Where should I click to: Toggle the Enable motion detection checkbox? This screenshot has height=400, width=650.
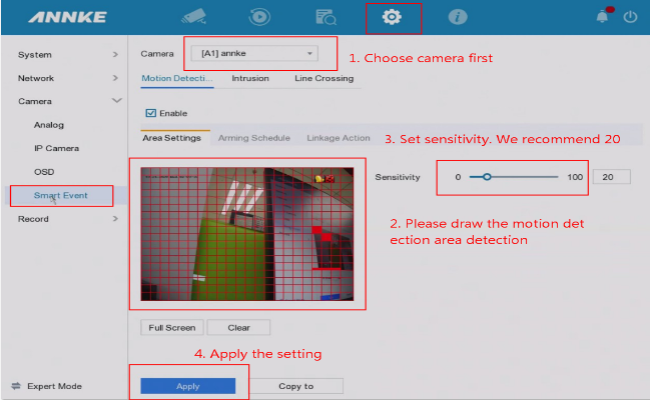coord(151,113)
